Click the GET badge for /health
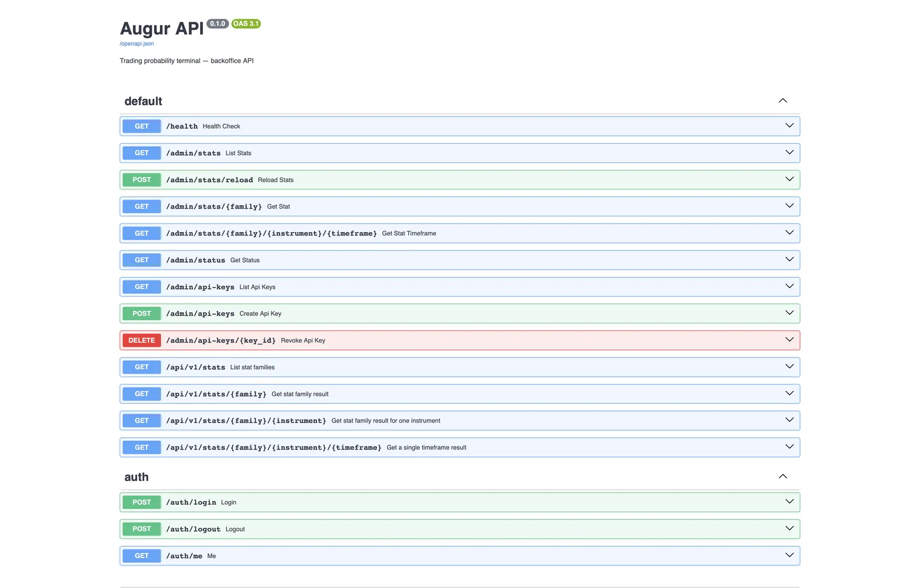 pyautogui.click(x=141, y=126)
